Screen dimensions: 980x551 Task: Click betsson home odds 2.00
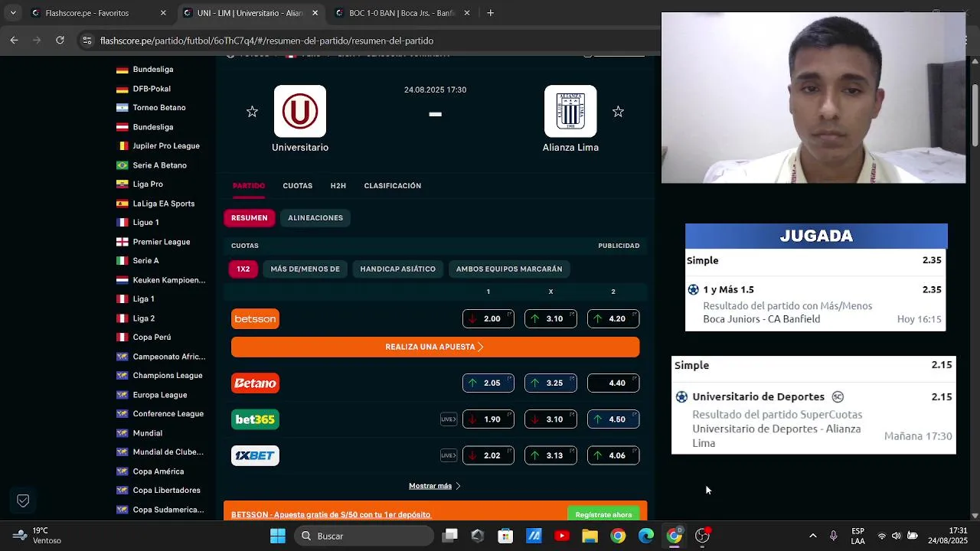[488, 319]
